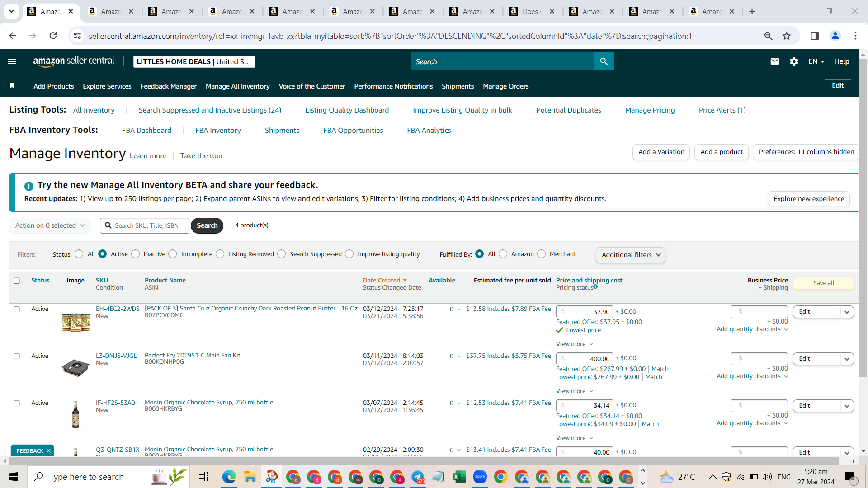
Task: Open the Action on 0 selected dropdown
Action: [49, 225]
